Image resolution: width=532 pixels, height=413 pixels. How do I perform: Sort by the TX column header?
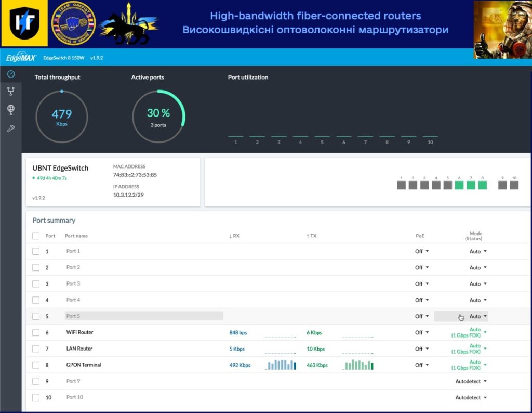(311, 236)
